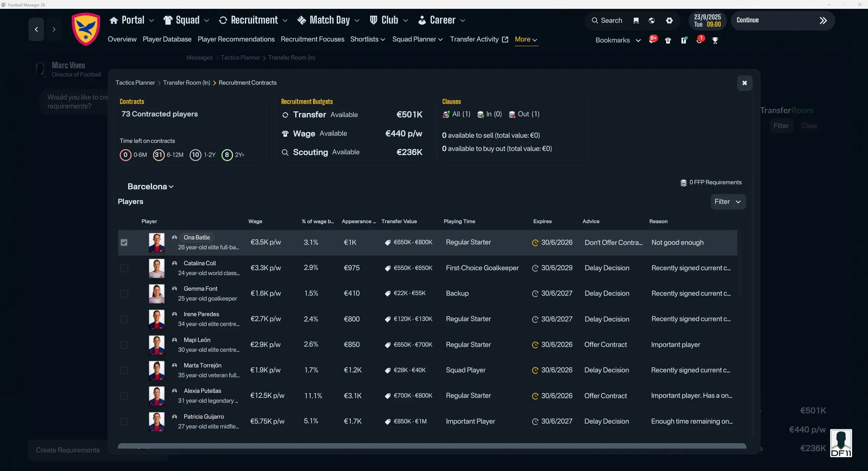Click the club crest badge logo
868x471 pixels.
tap(86, 29)
